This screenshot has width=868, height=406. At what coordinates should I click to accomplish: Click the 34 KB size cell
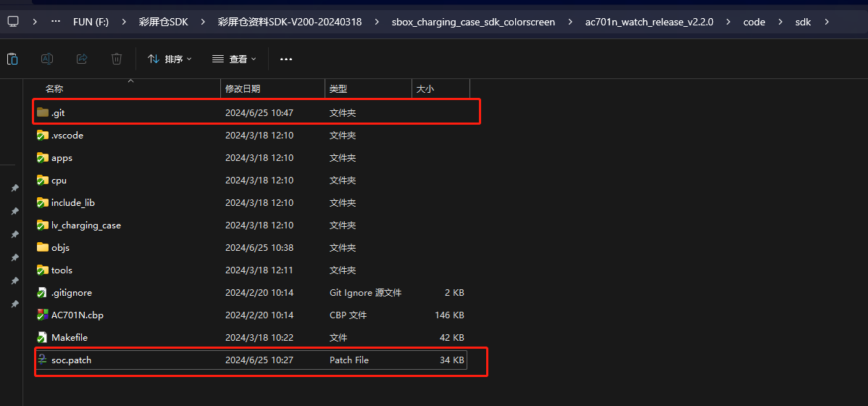(451, 360)
